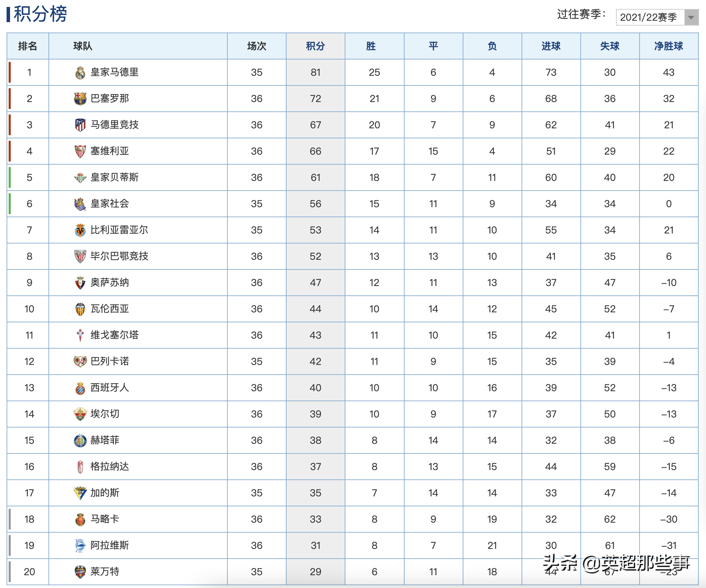Open team link 马略卡
706x588 pixels.
[105, 519]
